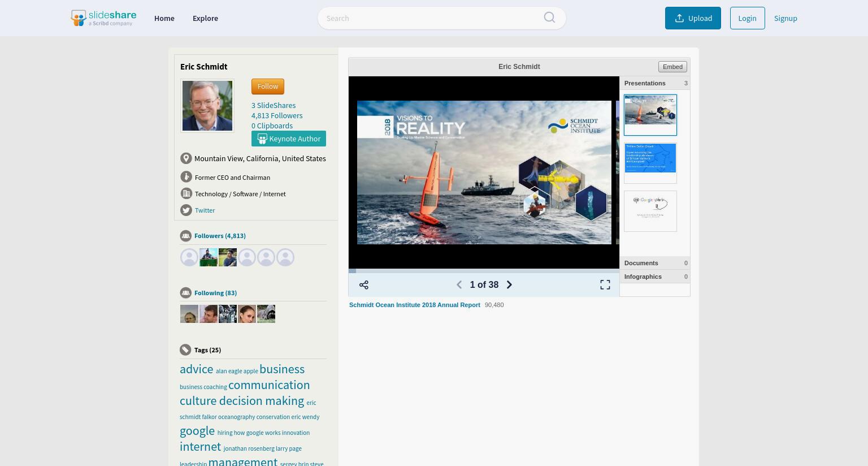Click the 'culture' tag

(x=198, y=400)
